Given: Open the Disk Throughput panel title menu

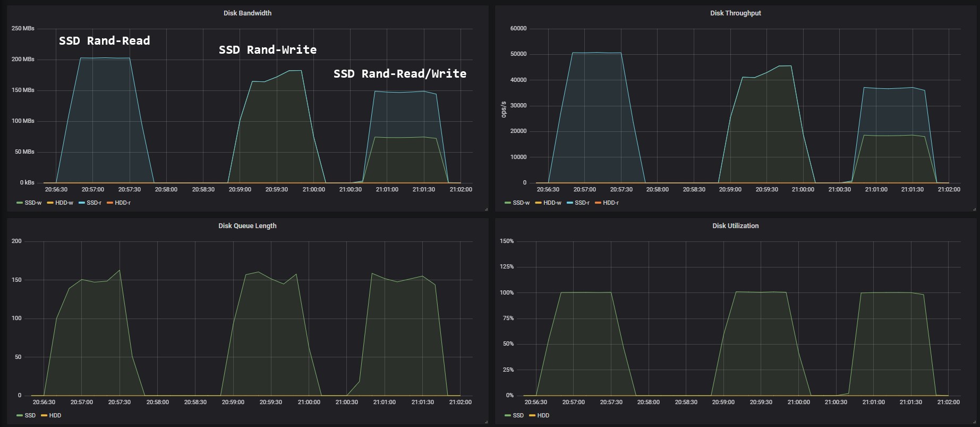Looking at the screenshot, I should click(x=735, y=13).
